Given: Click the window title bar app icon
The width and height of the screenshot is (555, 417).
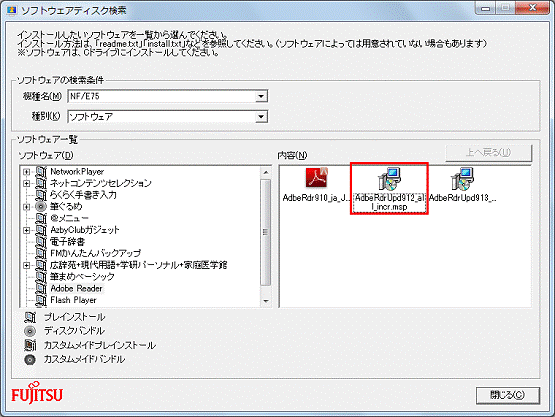Looking at the screenshot, I should [12, 10].
